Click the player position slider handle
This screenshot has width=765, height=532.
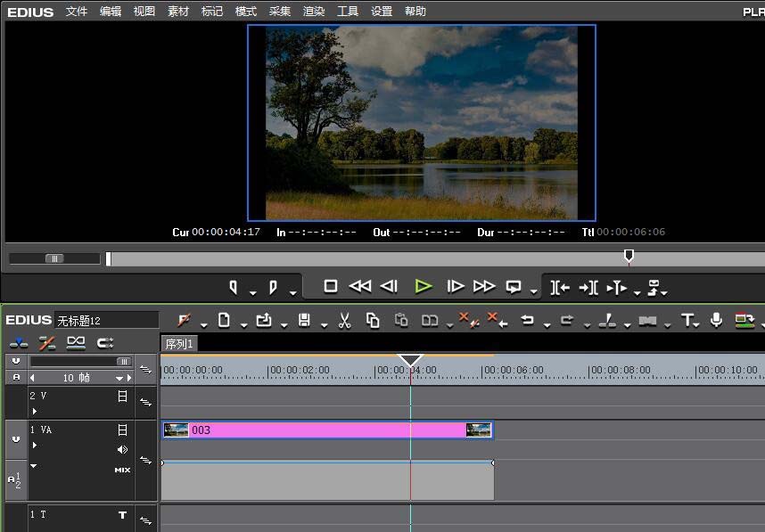click(629, 256)
